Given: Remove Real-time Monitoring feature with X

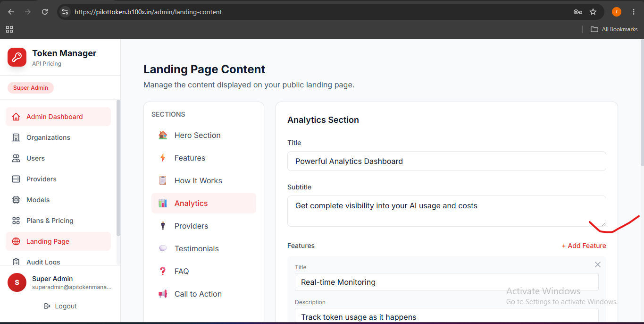Looking at the screenshot, I should (598, 264).
